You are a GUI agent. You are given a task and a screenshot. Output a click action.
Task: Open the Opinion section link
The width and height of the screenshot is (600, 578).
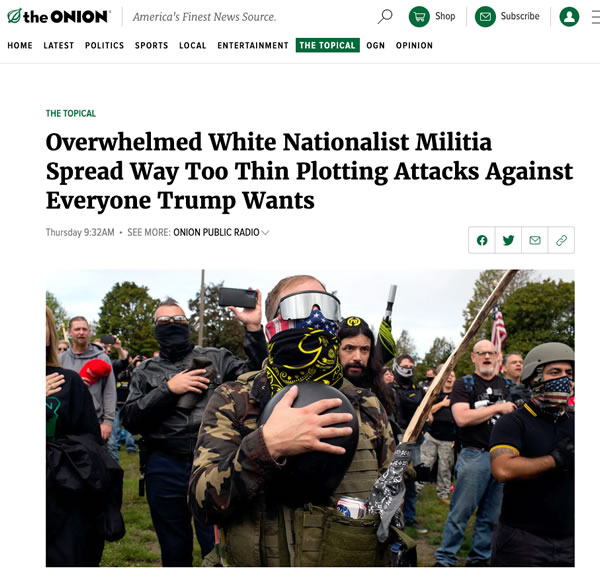pos(414,46)
